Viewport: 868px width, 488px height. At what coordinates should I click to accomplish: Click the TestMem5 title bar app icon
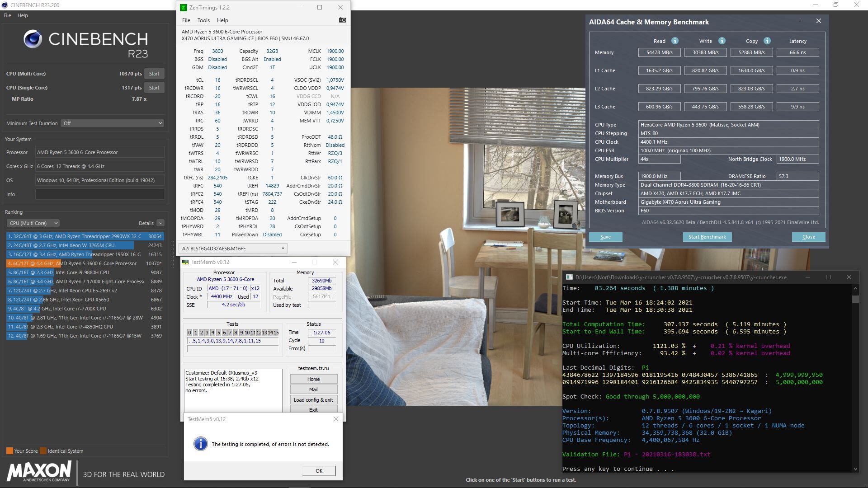(x=185, y=262)
